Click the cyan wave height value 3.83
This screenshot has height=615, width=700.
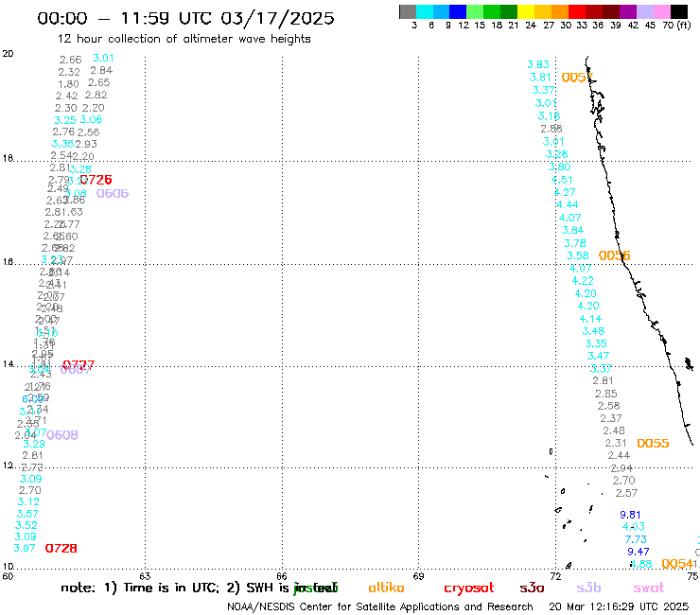click(538, 64)
